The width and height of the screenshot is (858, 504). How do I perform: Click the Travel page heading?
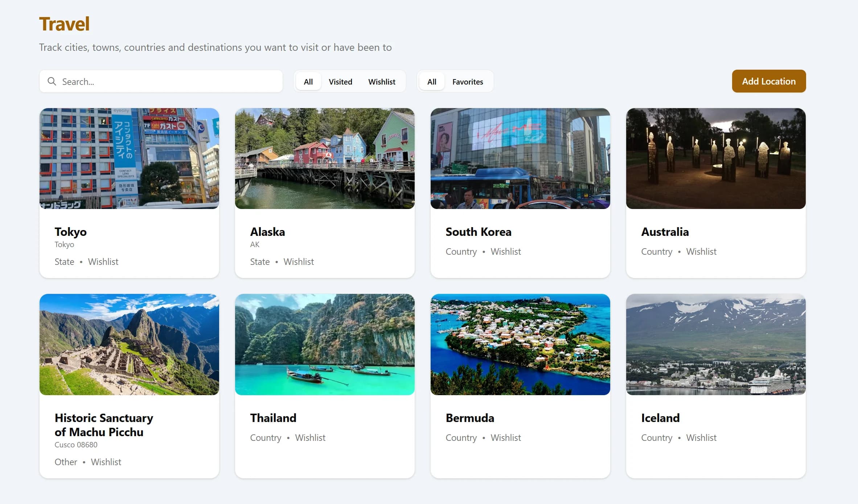64,24
